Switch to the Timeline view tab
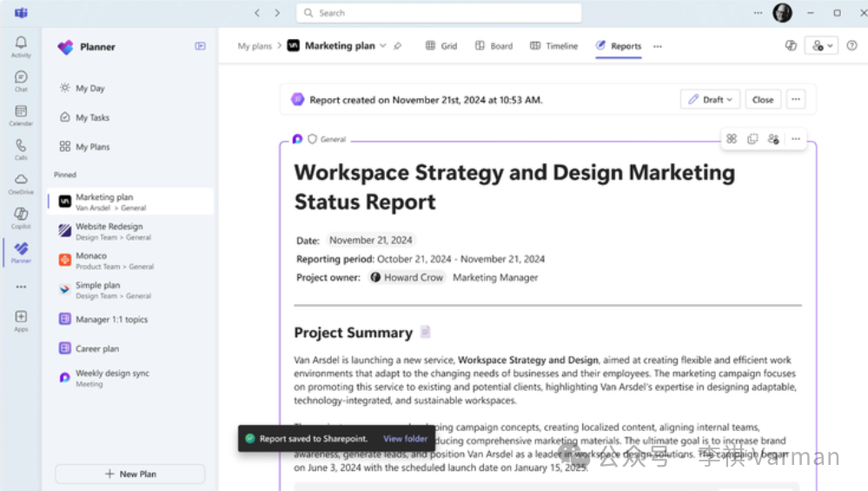868x491 pixels. pyautogui.click(x=553, y=46)
